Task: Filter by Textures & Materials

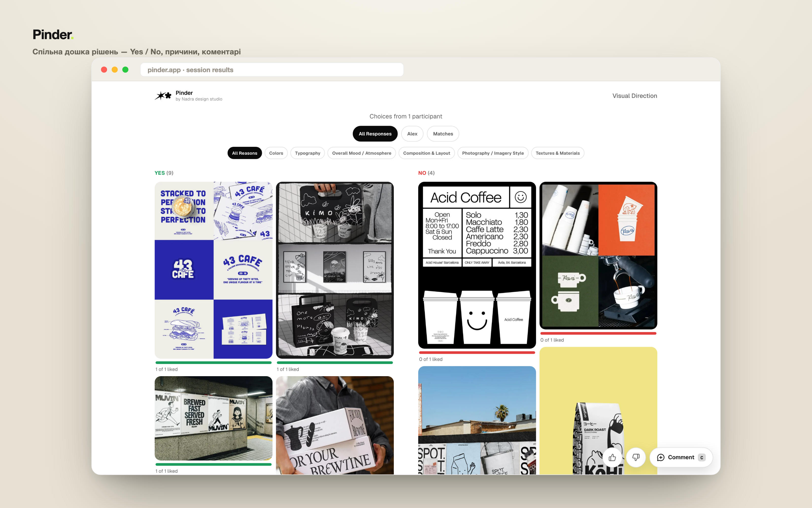Action: [558, 153]
